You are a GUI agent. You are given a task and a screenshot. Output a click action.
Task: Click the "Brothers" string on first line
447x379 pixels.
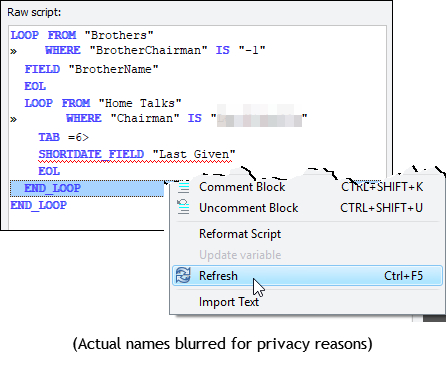(x=119, y=35)
